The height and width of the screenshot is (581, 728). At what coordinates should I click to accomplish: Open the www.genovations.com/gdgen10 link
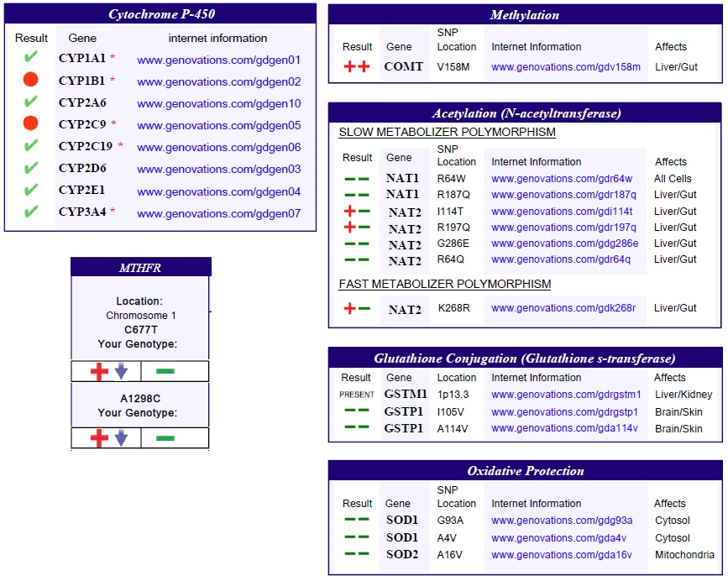(x=218, y=103)
